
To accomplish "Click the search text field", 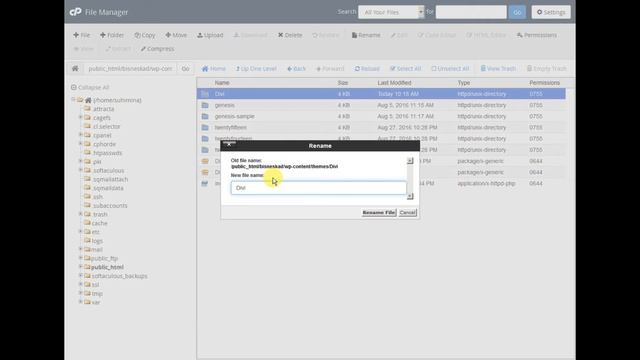I will click(471, 12).
